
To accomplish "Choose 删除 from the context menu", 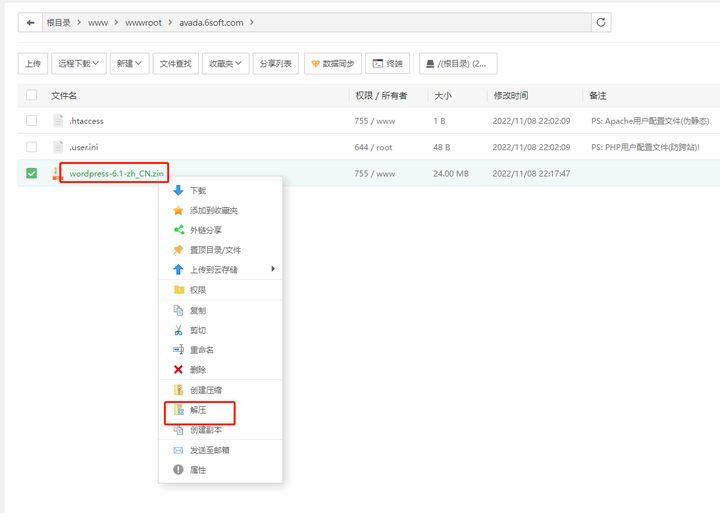I will pos(220,370).
